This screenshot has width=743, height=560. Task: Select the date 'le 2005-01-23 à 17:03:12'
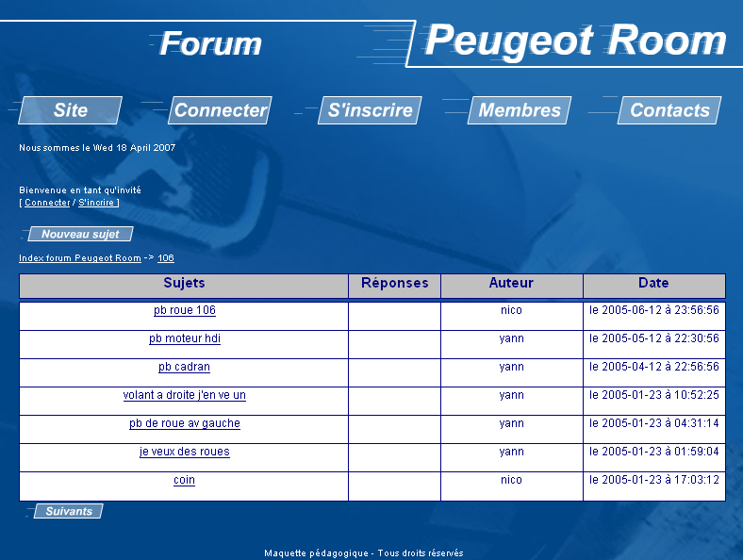click(x=654, y=480)
